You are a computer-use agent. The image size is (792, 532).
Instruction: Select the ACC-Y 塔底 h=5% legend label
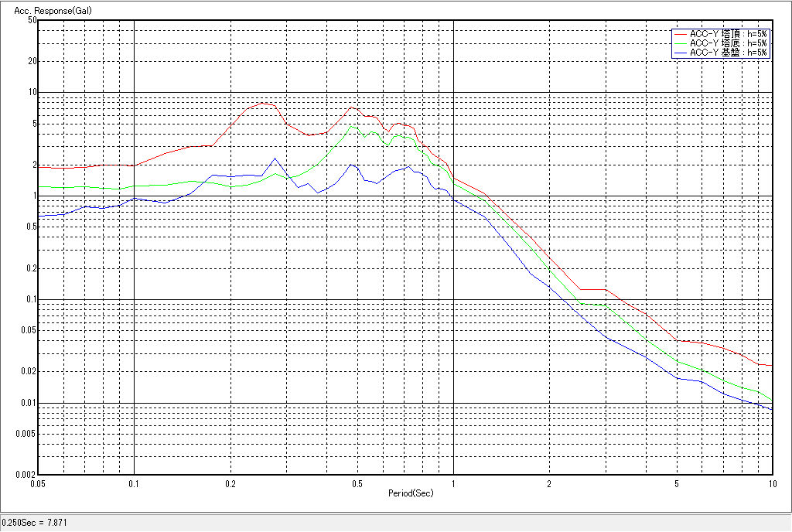point(728,43)
